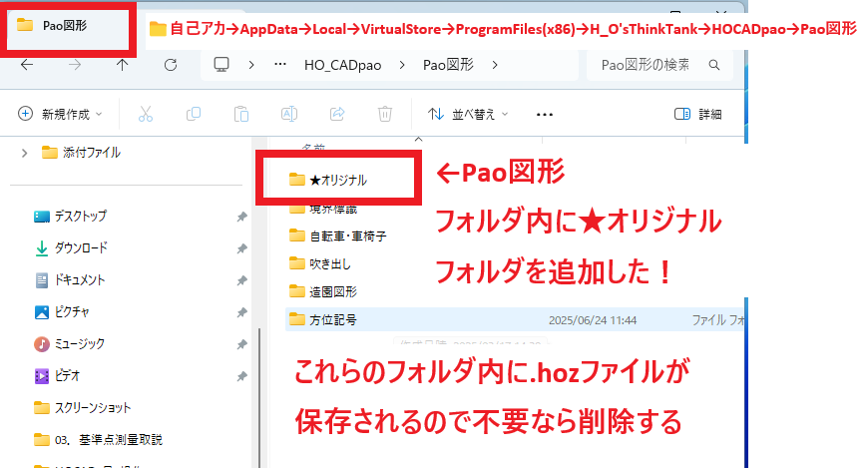
Task: Unpin ミュージック via its pin icon
Action: pyautogui.click(x=241, y=344)
